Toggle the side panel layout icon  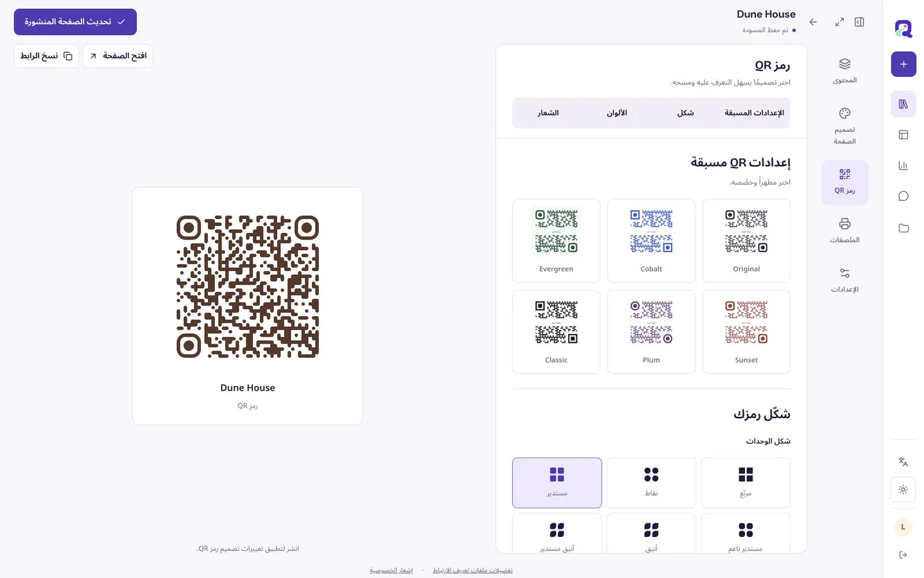[859, 22]
